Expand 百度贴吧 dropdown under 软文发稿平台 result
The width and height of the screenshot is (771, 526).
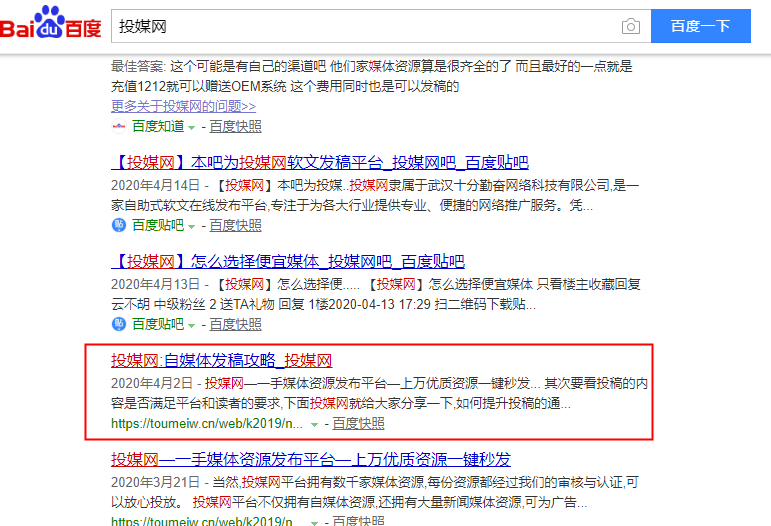coord(191,227)
